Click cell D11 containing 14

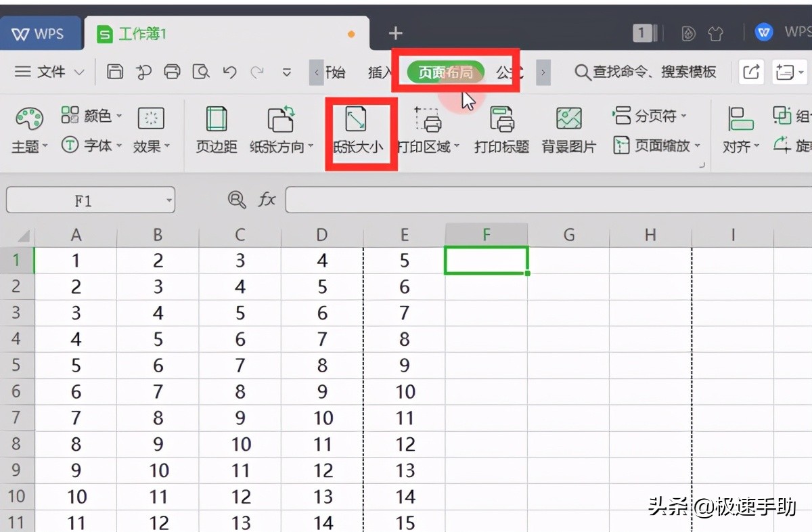[322, 521]
